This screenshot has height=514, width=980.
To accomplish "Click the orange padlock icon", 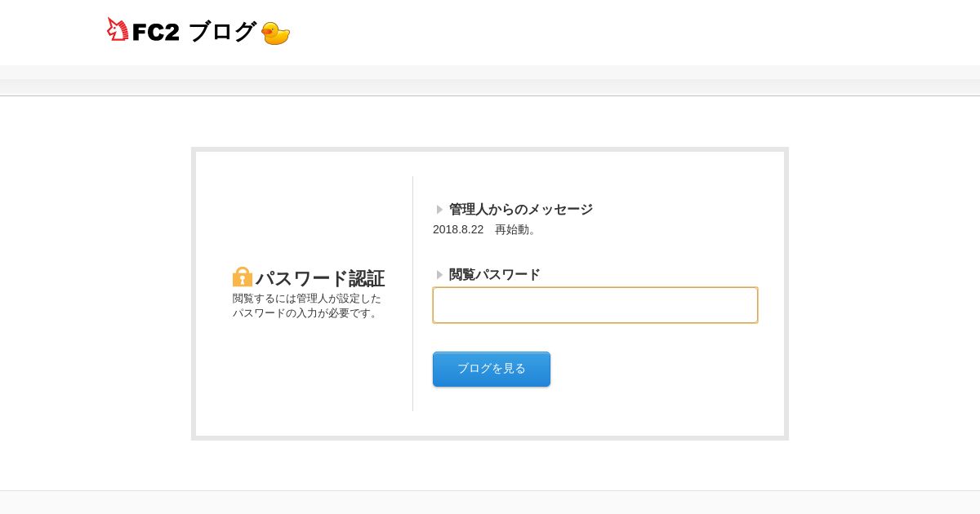I will point(243,277).
